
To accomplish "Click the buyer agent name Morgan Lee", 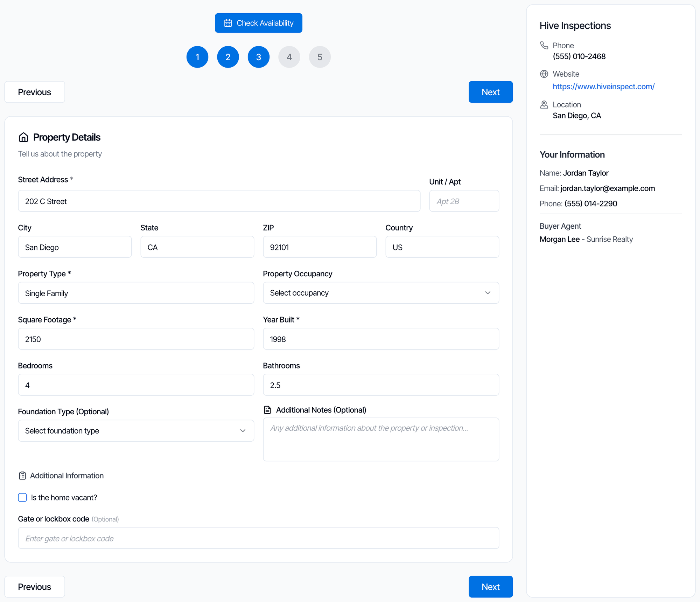I will coord(560,239).
